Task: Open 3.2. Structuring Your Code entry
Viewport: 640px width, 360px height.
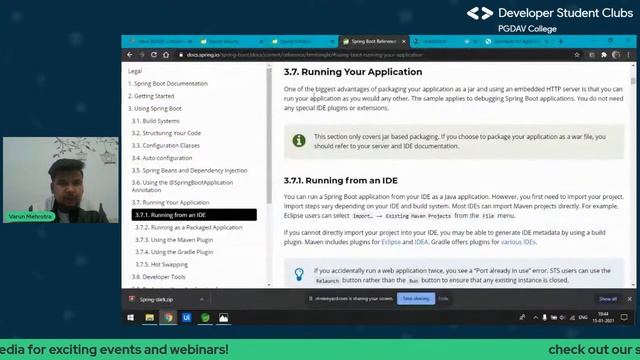Action: tap(166, 133)
